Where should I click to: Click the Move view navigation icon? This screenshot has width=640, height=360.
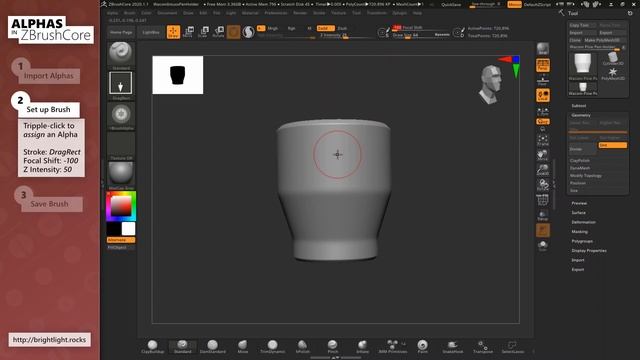(542, 155)
